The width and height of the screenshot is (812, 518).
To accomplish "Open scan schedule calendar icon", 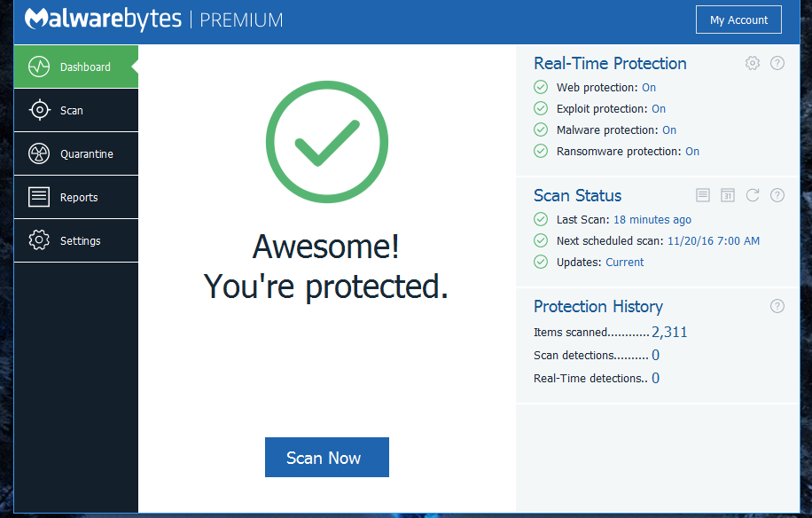I will 728,195.
